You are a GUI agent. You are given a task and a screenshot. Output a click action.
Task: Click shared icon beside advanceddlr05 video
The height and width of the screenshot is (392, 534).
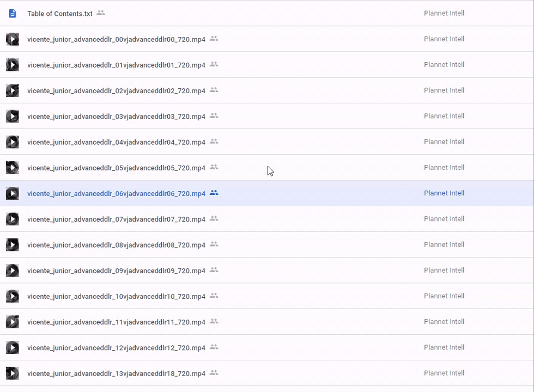click(214, 167)
